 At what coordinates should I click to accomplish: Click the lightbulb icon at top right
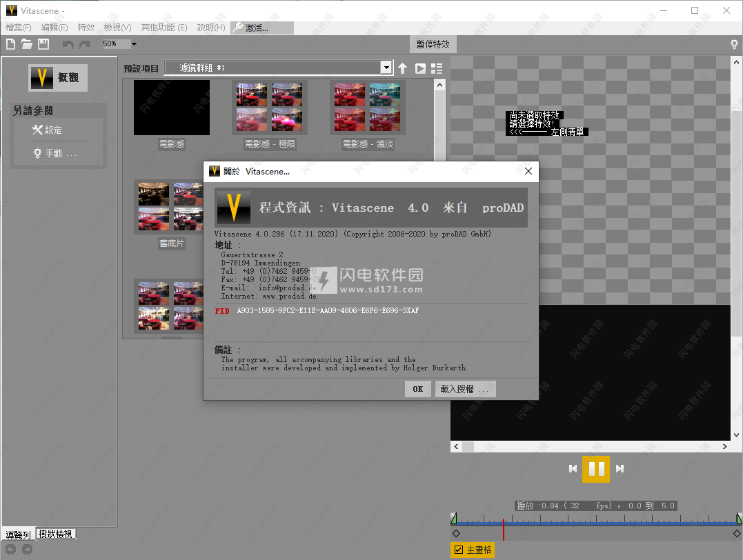click(x=735, y=44)
